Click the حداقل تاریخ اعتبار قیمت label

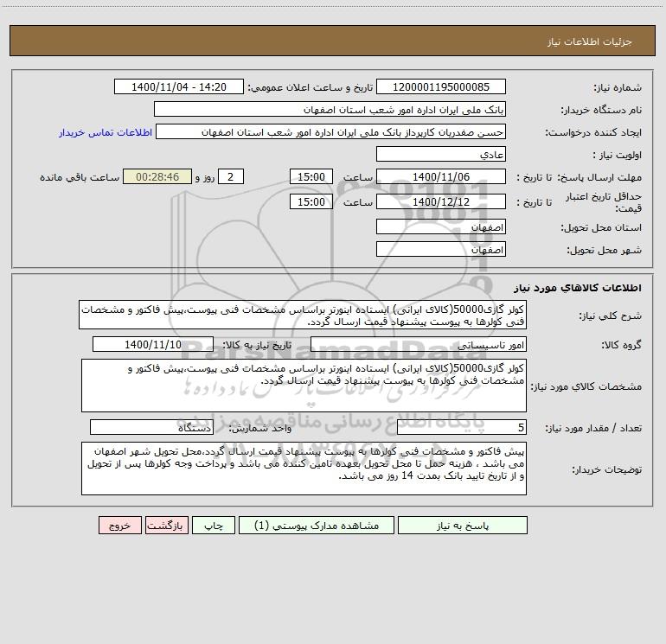[604, 202]
